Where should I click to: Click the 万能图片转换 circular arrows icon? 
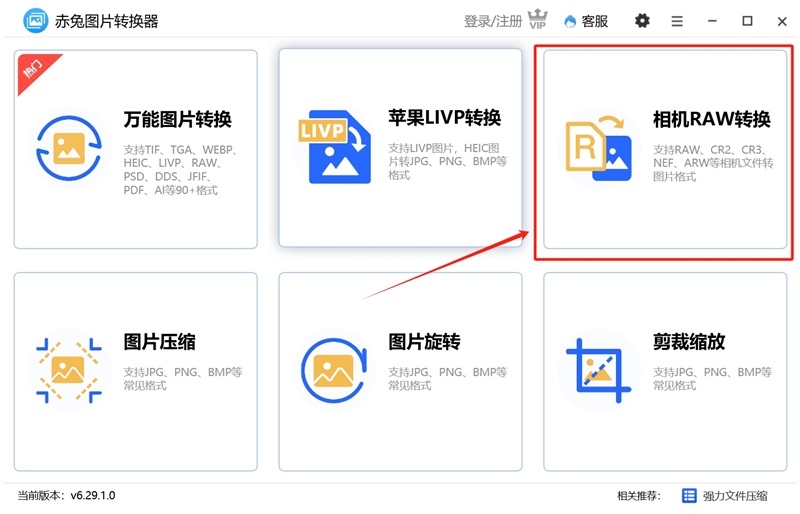[69, 148]
